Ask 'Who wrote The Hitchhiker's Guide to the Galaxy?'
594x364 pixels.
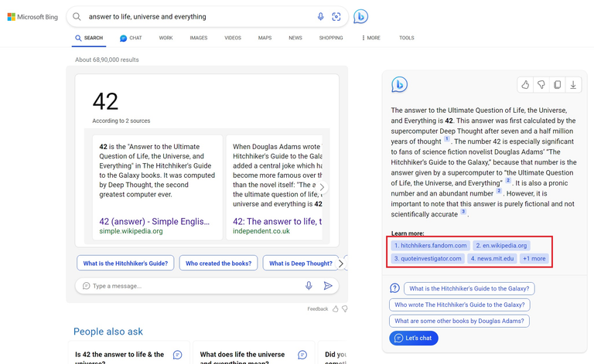tap(459, 304)
